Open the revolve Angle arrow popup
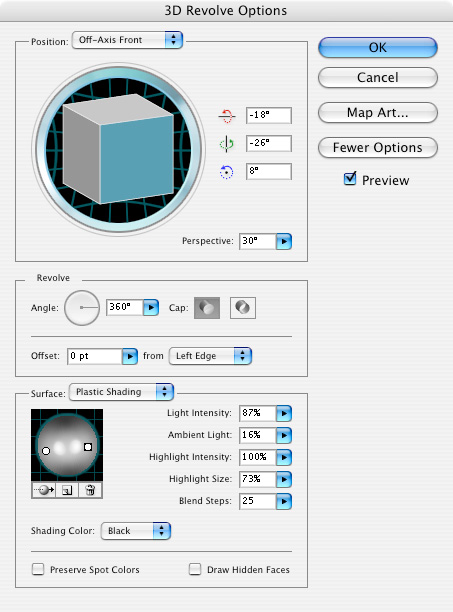 click(x=151, y=308)
